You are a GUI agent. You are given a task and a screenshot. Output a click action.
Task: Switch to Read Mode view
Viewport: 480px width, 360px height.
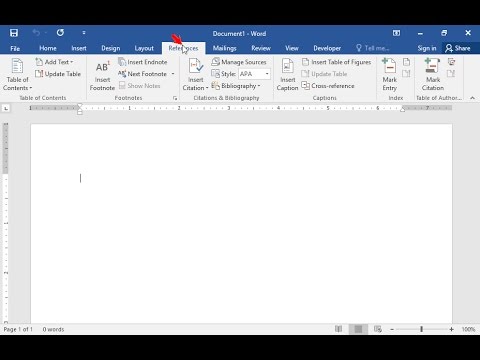[338, 329]
